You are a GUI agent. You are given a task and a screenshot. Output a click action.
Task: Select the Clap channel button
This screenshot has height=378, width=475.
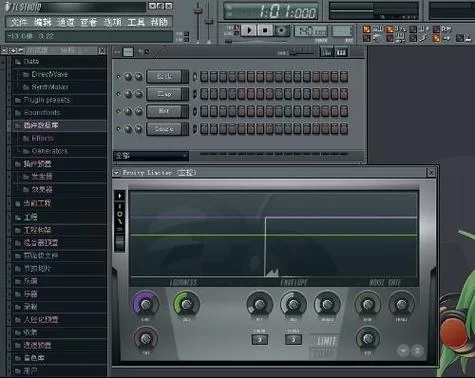pos(165,94)
